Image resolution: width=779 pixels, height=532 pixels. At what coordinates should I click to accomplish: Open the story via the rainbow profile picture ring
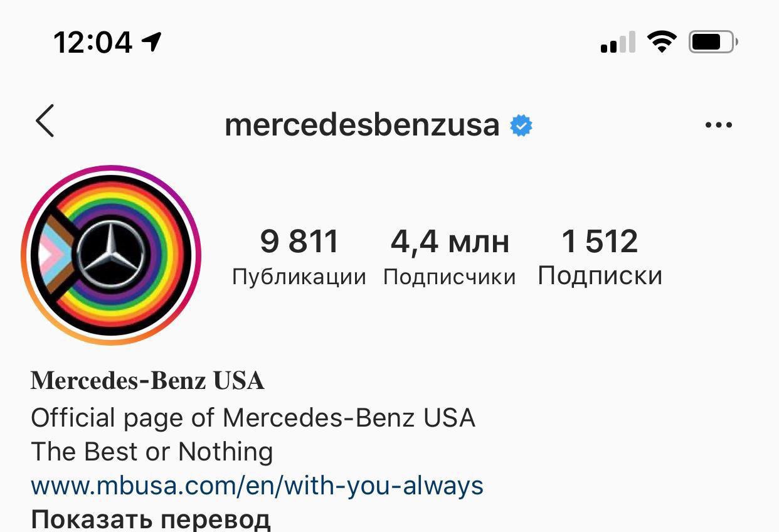[x=111, y=255]
